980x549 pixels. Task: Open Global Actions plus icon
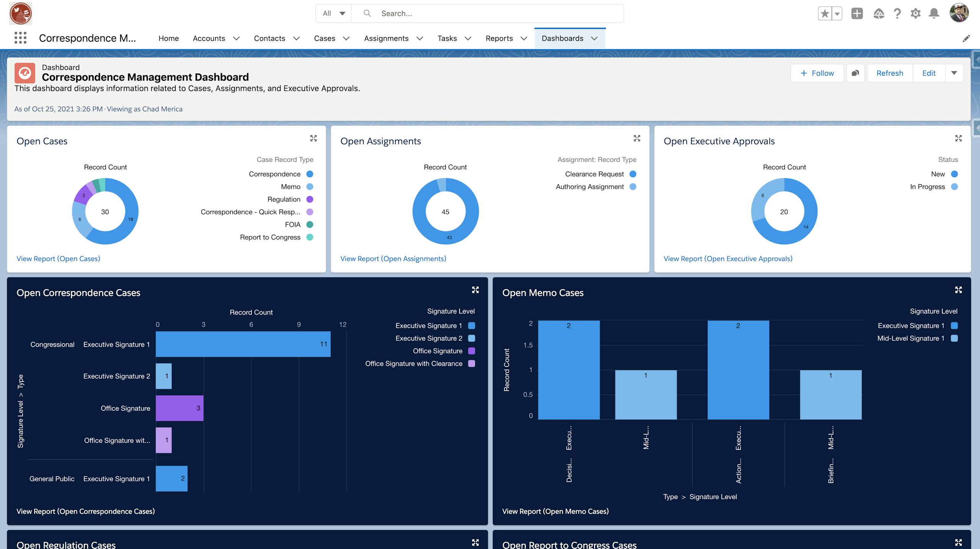coord(857,14)
